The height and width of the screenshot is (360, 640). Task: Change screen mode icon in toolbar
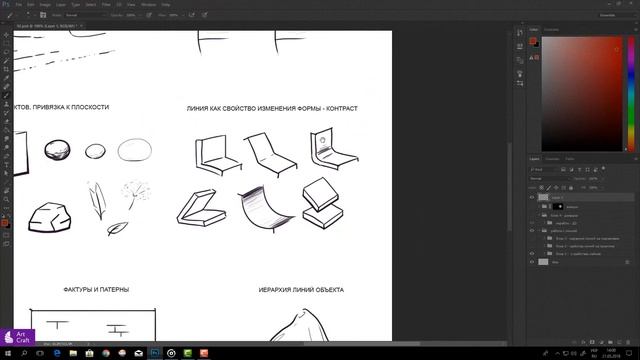click(x=6, y=244)
